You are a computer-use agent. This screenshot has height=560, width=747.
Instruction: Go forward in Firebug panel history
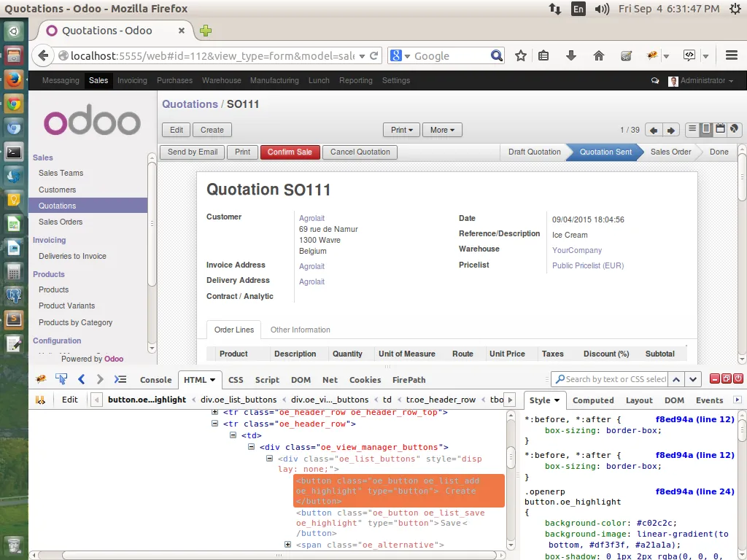click(x=99, y=379)
